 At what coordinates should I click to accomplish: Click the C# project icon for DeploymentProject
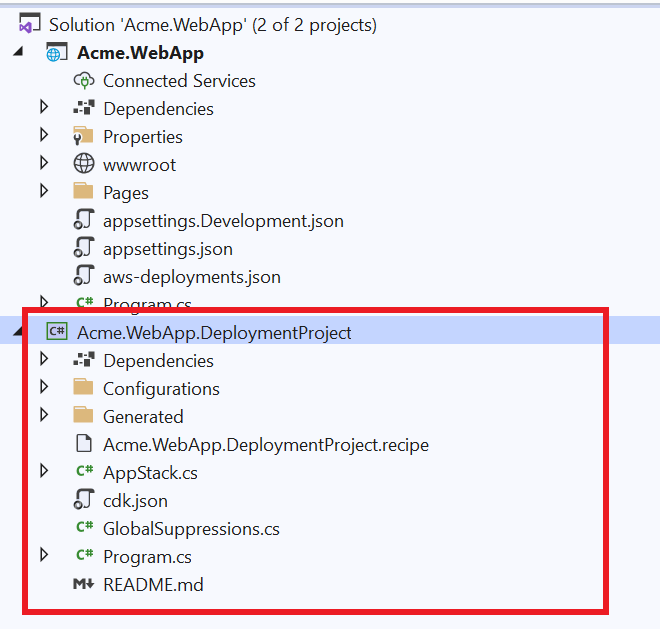point(57,332)
